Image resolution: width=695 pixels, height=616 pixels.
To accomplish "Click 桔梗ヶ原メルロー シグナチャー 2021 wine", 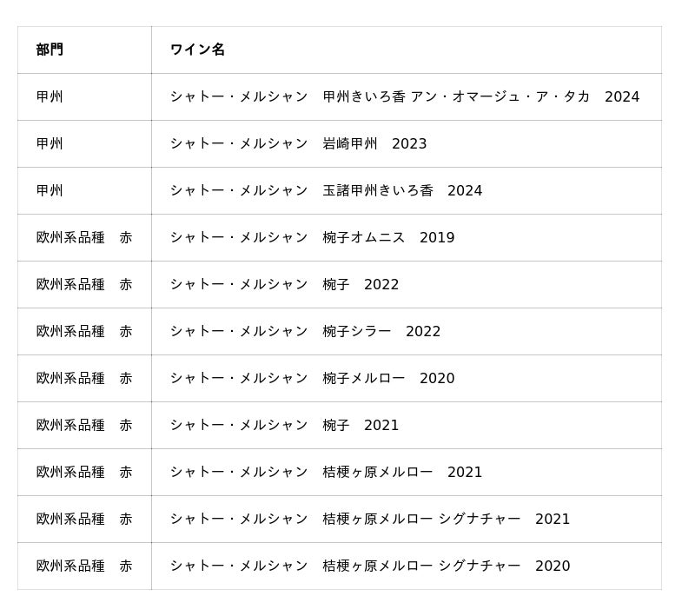I will point(369,519).
